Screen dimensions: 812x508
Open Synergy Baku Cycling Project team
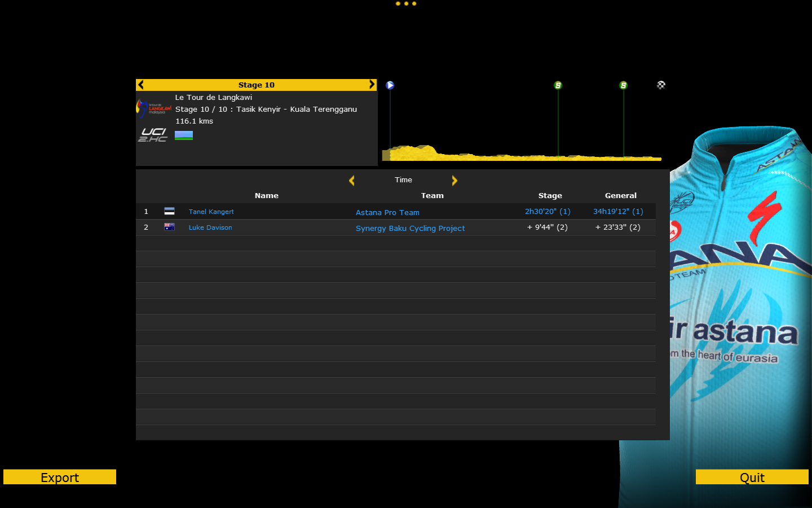[410, 228]
